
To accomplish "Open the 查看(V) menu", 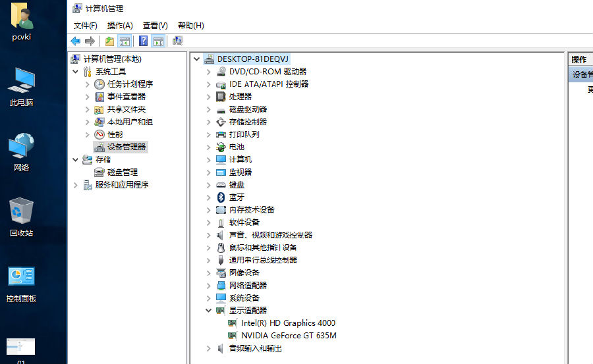I will click(x=155, y=26).
